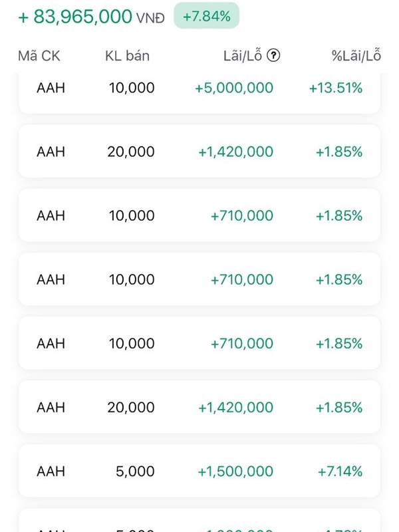
Task: Click the +13.51% percentage value
Action: 336,88
